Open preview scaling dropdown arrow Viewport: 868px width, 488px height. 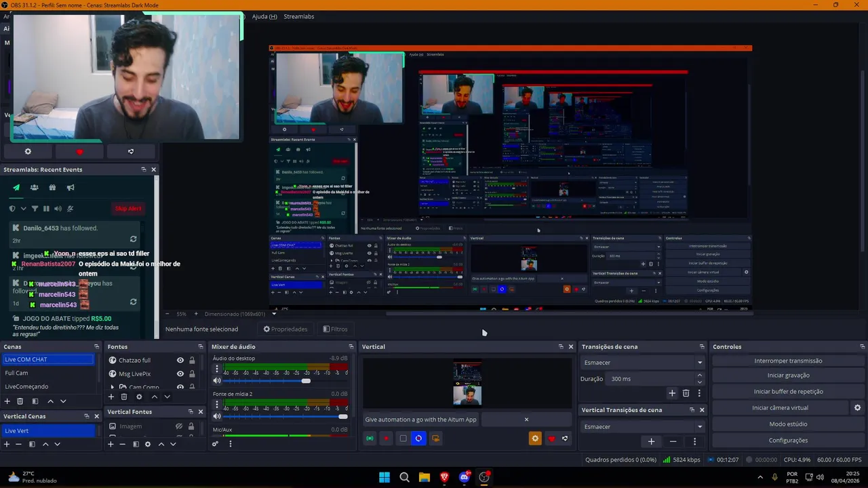coord(274,314)
